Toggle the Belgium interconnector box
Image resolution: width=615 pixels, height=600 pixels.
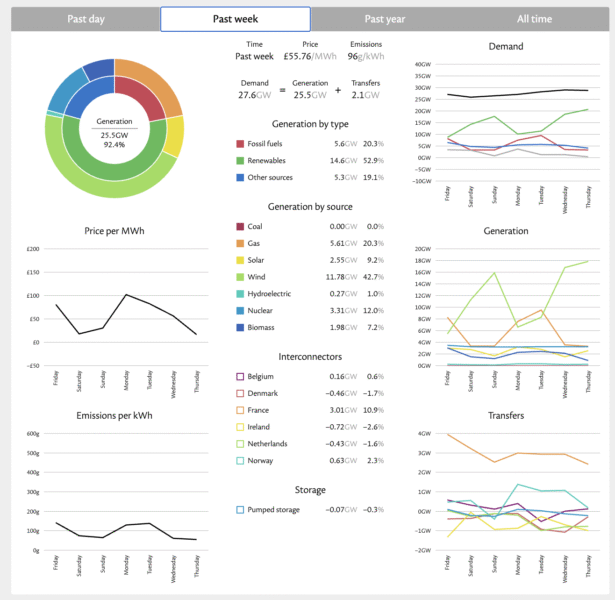240,377
